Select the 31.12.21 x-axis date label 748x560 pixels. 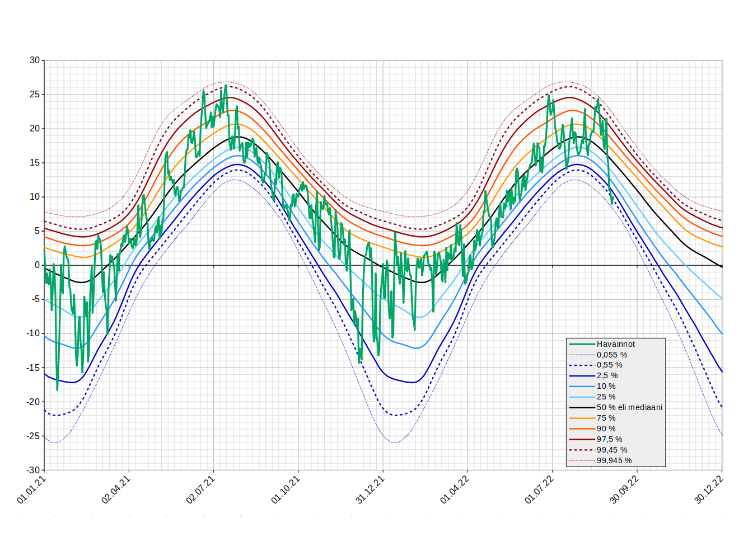point(370,490)
